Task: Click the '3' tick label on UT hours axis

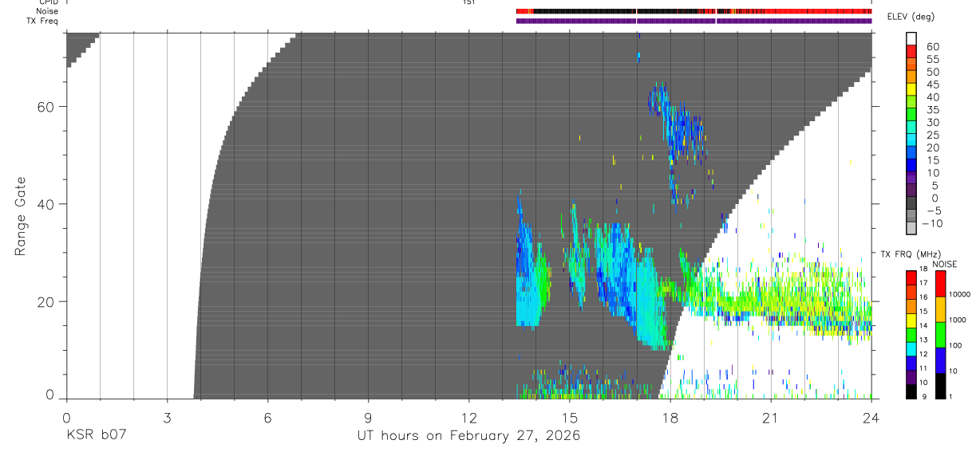Action: click(167, 417)
